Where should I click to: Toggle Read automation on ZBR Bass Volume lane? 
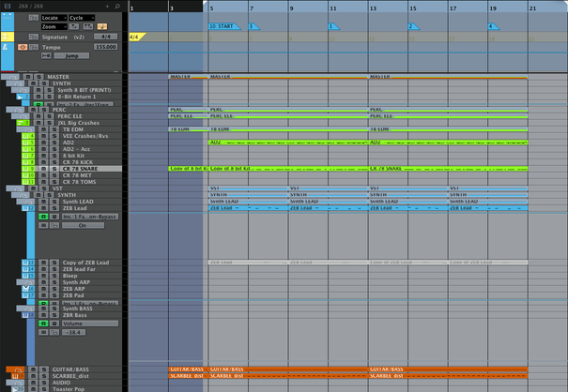[43, 324]
